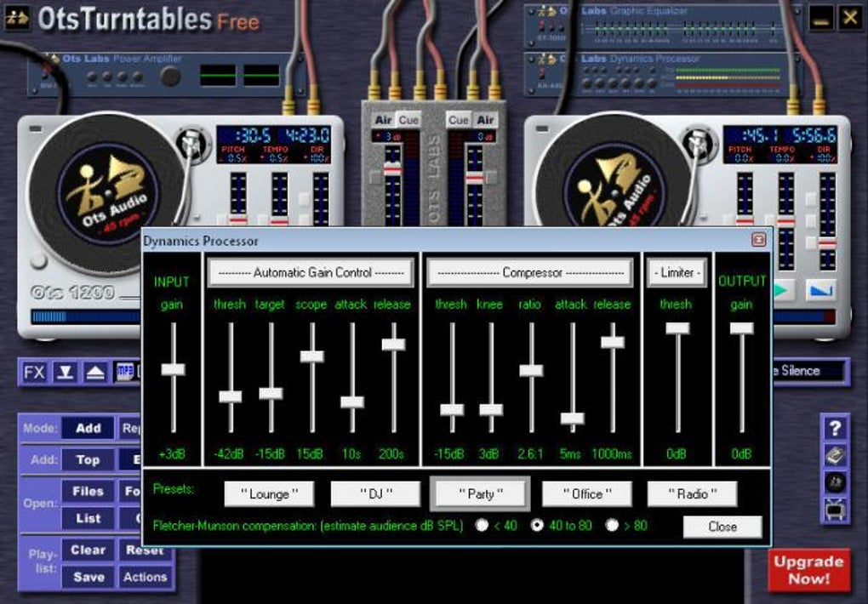Click the '-42dB' AGC thresh value
The height and width of the screenshot is (604, 868).
point(229,454)
